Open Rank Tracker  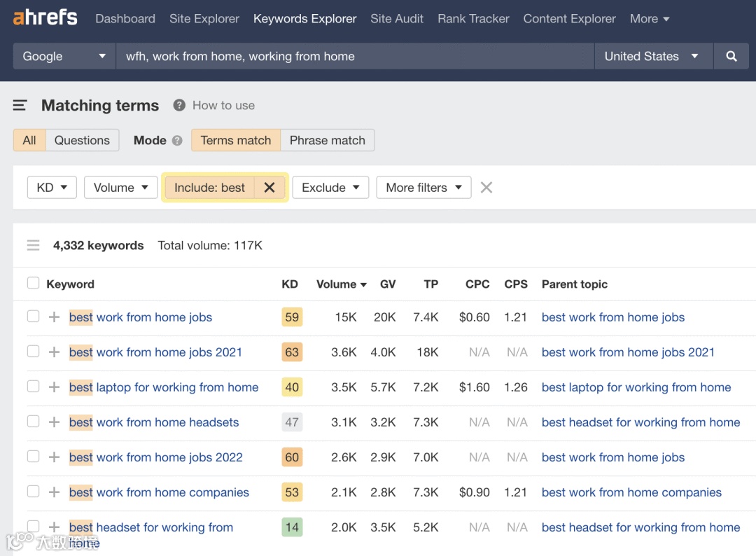(473, 19)
